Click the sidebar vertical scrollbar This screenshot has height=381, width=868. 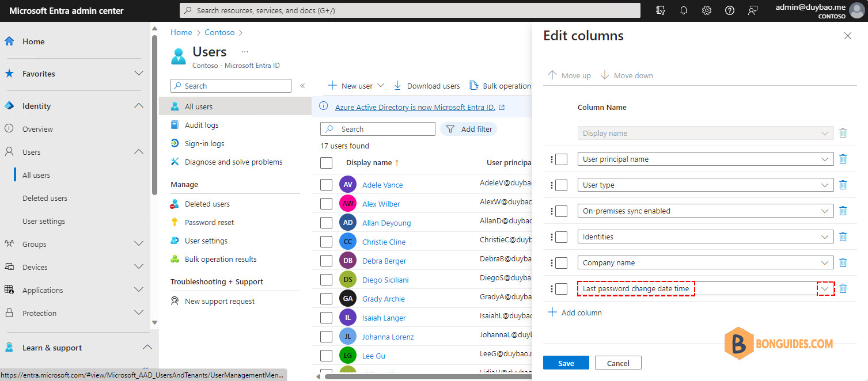pos(154,115)
